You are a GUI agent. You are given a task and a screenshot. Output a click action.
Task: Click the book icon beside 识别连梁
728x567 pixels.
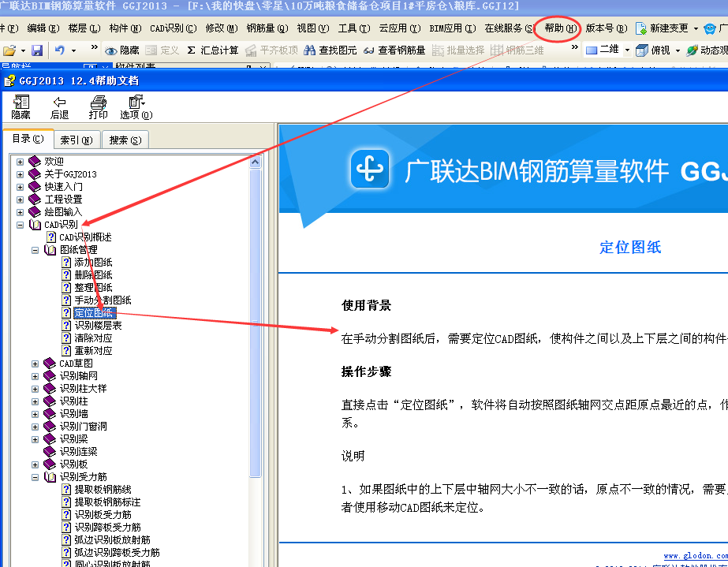point(50,451)
